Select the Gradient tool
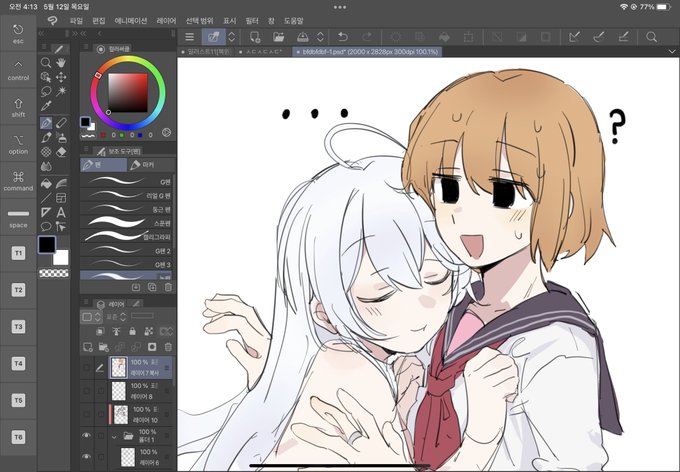Image resolution: width=680 pixels, height=472 pixels. 61,184
